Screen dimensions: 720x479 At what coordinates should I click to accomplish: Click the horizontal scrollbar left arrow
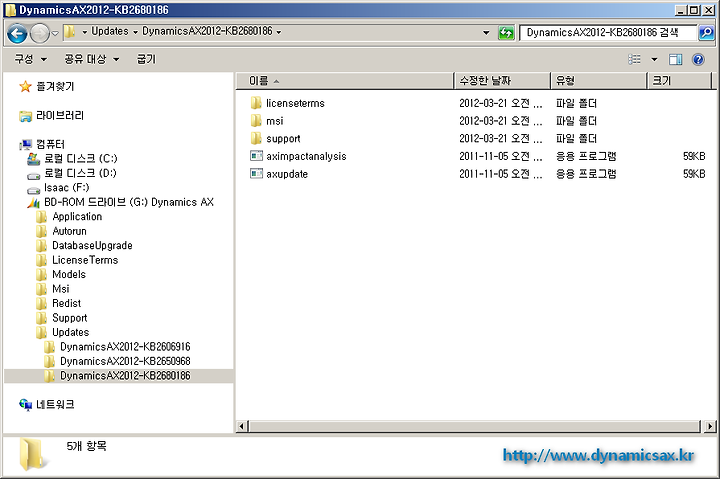tap(242, 427)
